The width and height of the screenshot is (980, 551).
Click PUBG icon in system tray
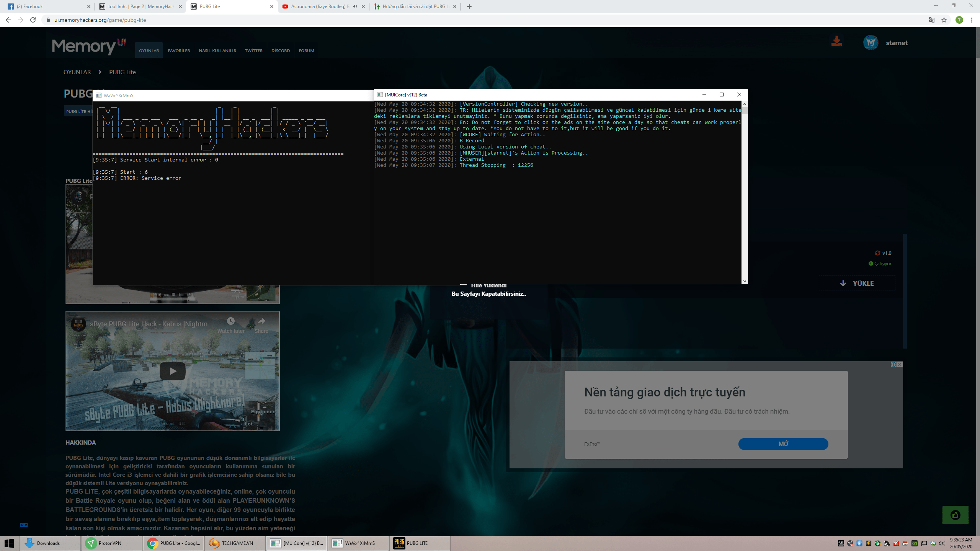pos(841,543)
